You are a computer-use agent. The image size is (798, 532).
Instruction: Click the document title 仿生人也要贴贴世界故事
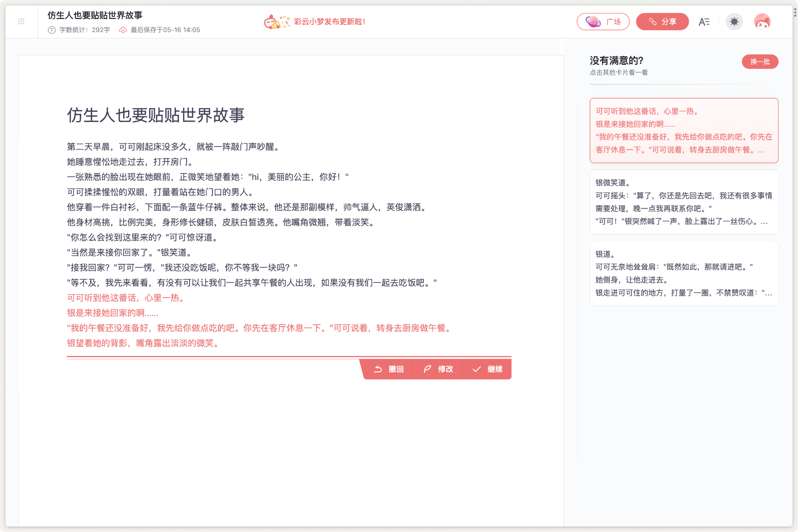click(94, 15)
